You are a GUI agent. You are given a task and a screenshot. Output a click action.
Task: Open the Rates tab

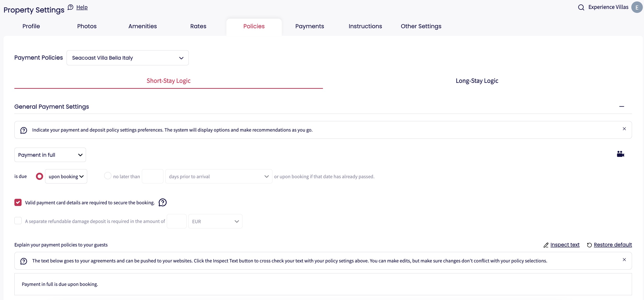pos(198,26)
